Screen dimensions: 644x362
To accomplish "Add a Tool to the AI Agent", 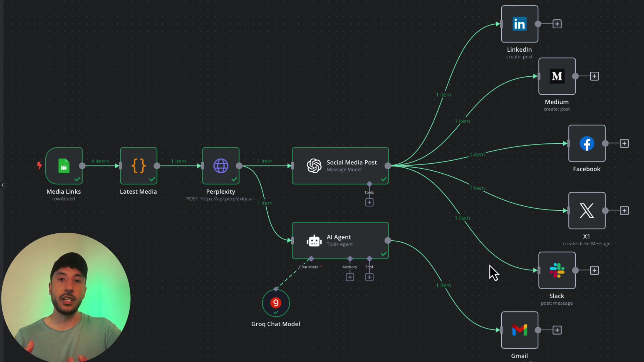I will click(369, 277).
